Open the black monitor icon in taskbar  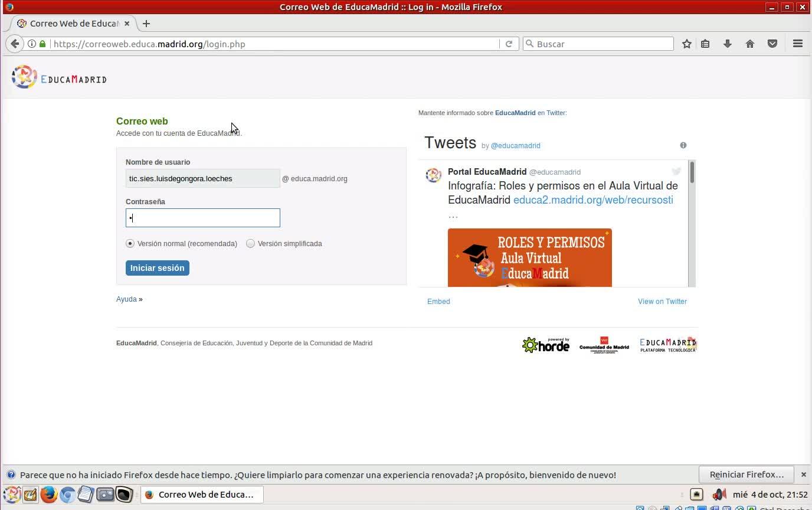point(124,494)
